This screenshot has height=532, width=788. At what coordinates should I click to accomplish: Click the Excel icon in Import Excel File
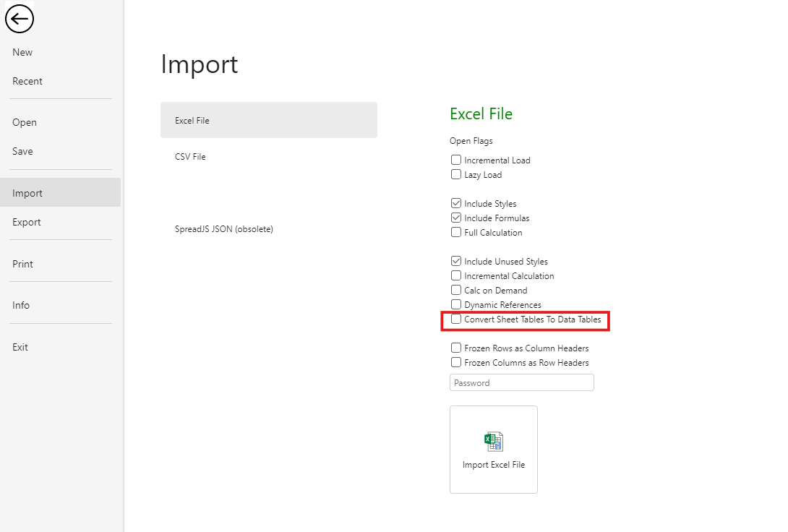[x=494, y=441]
